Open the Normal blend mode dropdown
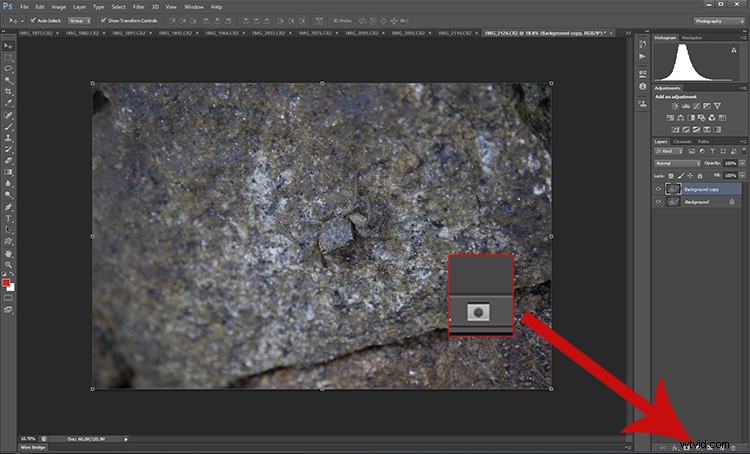The height and width of the screenshot is (454, 750). [x=677, y=163]
